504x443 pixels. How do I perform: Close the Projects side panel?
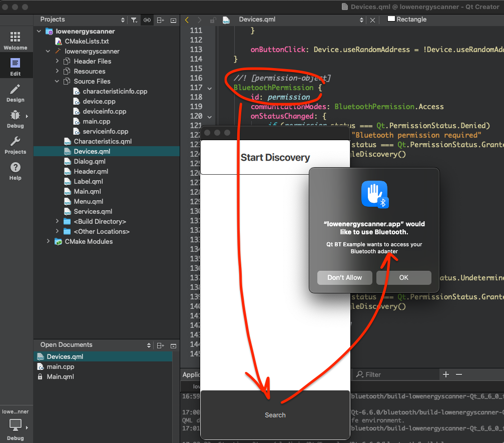pyautogui.click(x=173, y=21)
